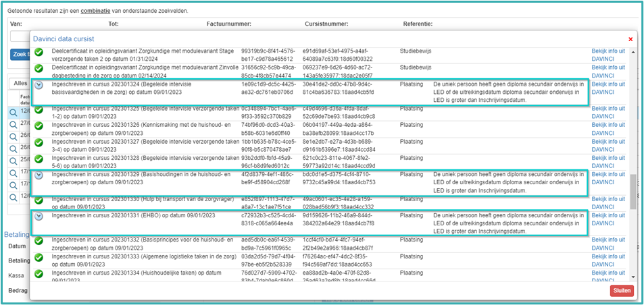
Task: Click the blue pending icon for cursus 202301331 (EHBO)
Action: pos(39,216)
